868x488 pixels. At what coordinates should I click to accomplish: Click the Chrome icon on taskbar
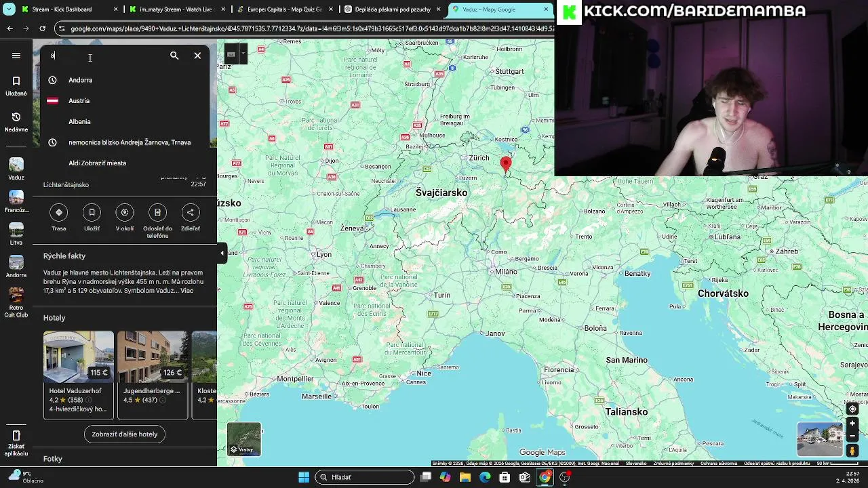545,477
